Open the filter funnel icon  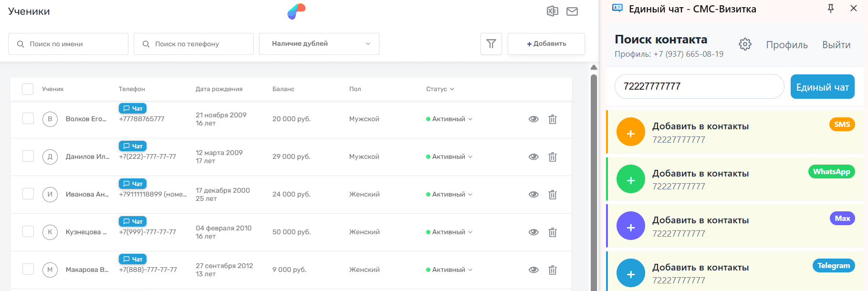(491, 44)
